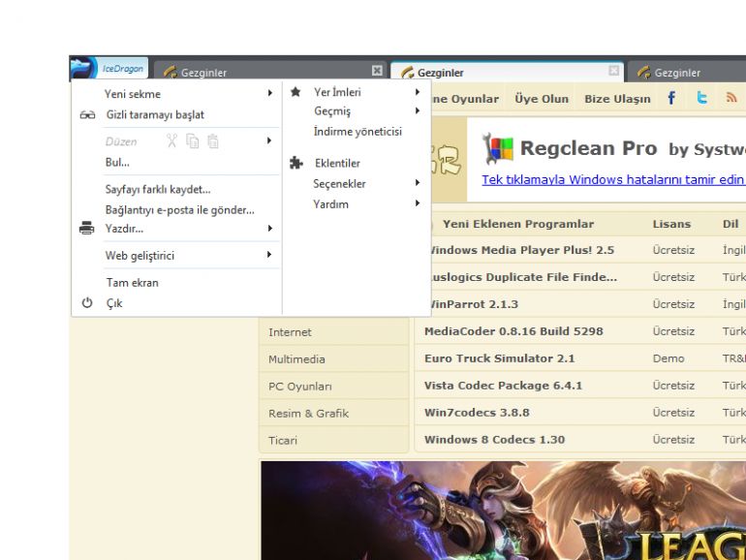Open Vista Codec Package 6.4.1
The width and height of the screenshot is (746, 560).
click(503, 386)
